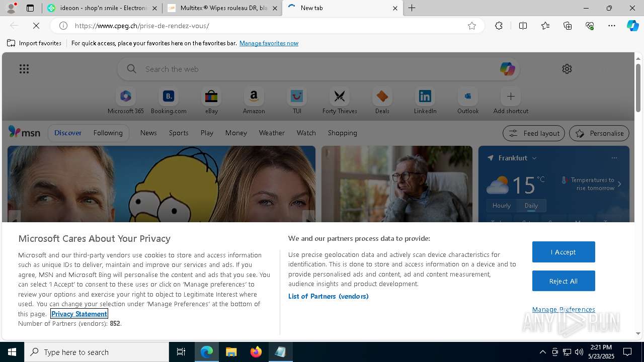Screen dimensions: 644x362
Task: Open Manage Preferences link
Action: coord(563,309)
